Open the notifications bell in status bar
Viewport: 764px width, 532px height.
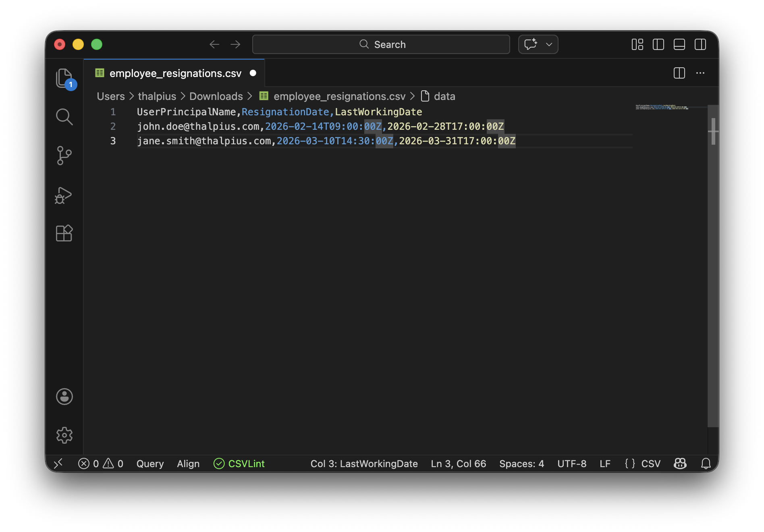coord(706,463)
